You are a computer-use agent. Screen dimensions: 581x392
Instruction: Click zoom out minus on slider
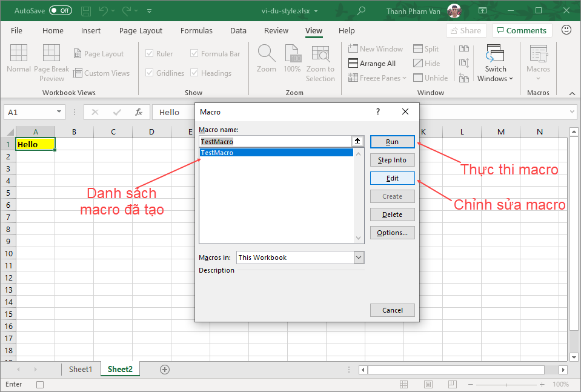click(x=470, y=385)
